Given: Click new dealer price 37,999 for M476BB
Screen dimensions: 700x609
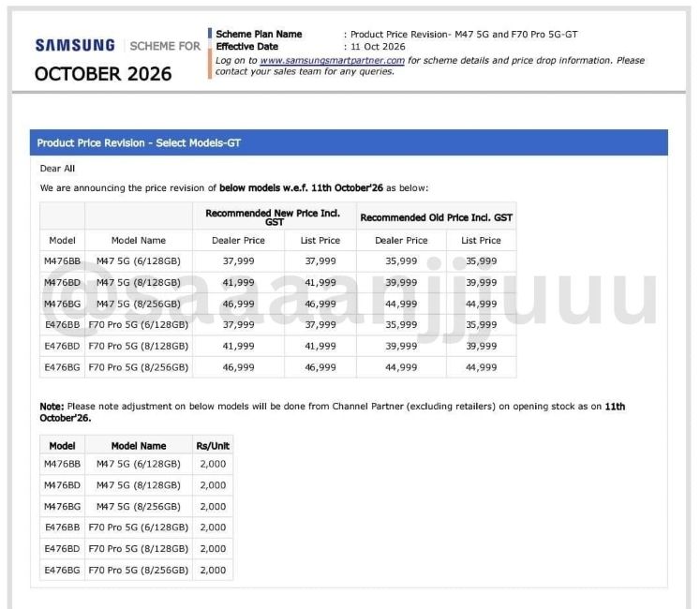Looking at the screenshot, I should coord(238,261).
